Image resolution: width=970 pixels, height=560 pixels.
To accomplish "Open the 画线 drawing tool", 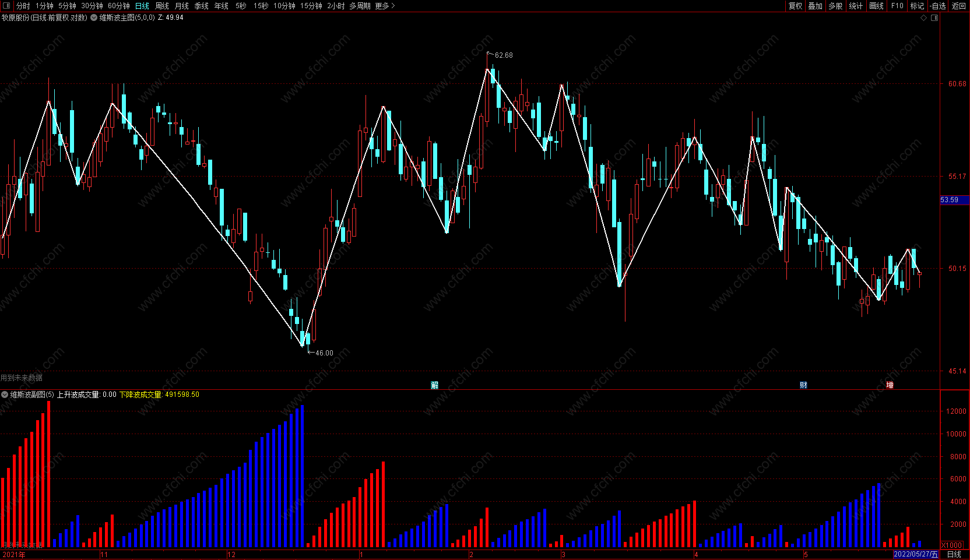I will pos(876,6).
